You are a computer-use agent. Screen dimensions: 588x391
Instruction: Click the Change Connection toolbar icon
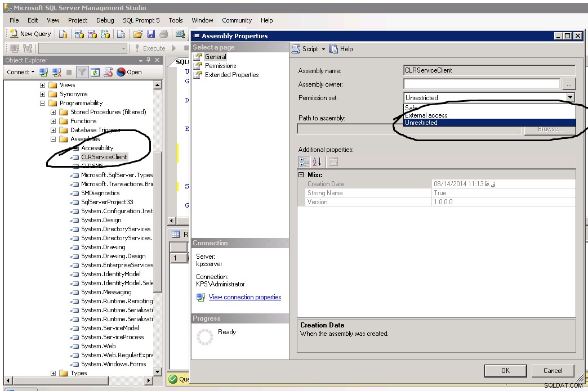click(28, 48)
